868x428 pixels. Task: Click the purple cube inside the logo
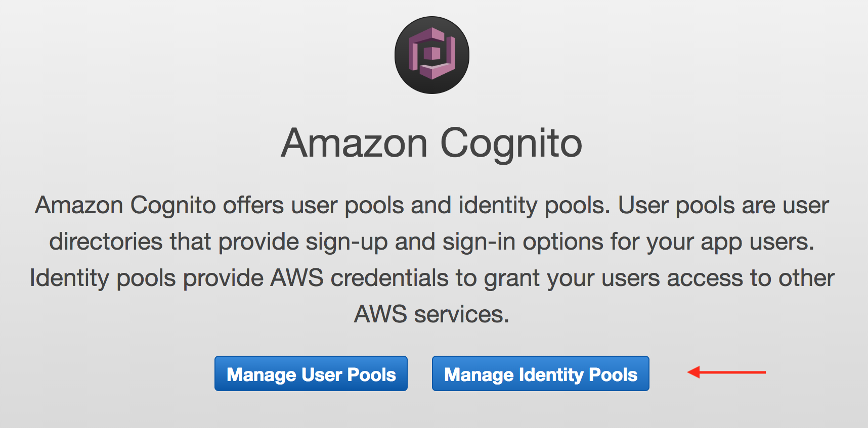point(431,54)
